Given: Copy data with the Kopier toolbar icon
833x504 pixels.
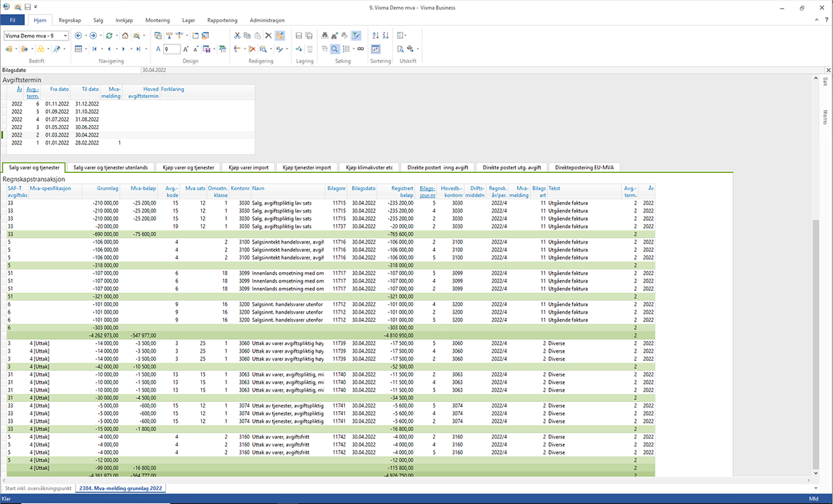Looking at the screenshot, I should pyautogui.click(x=246, y=35).
